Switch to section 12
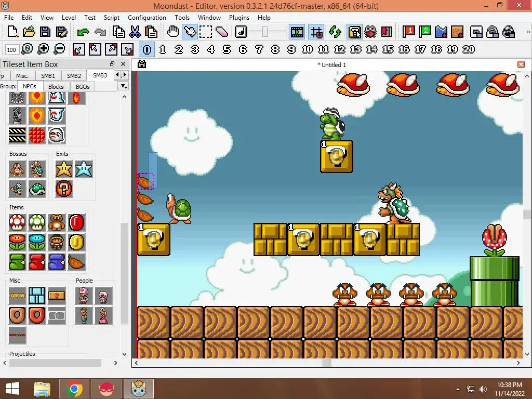 click(x=340, y=49)
